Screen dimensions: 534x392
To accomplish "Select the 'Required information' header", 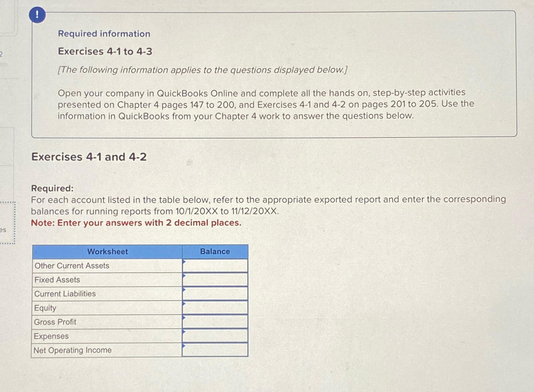I will (103, 34).
